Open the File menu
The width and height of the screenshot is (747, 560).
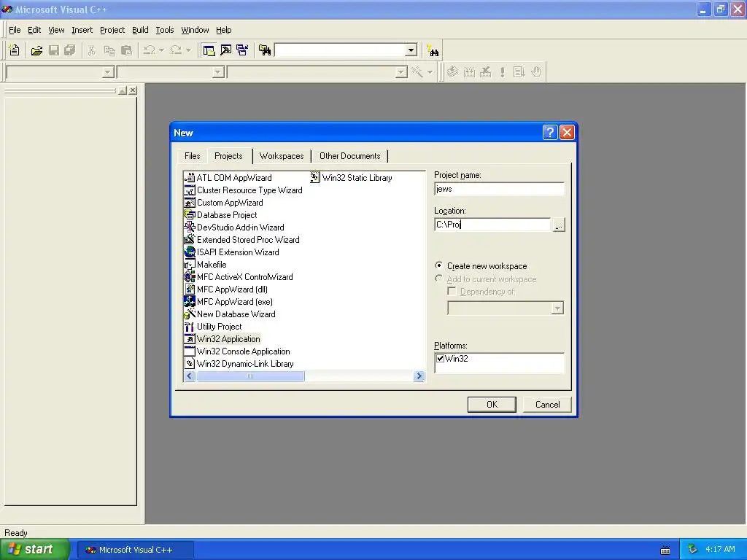[15, 30]
